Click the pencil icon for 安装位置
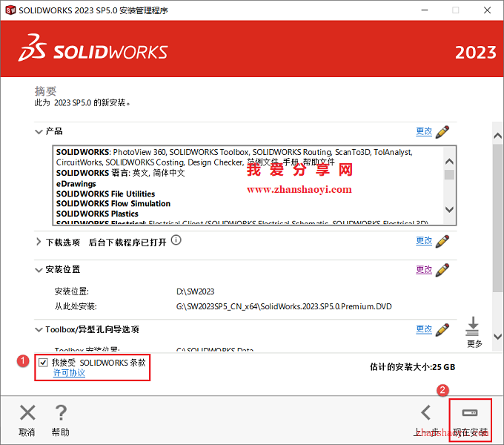This screenshot has width=504, height=445. click(x=442, y=270)
